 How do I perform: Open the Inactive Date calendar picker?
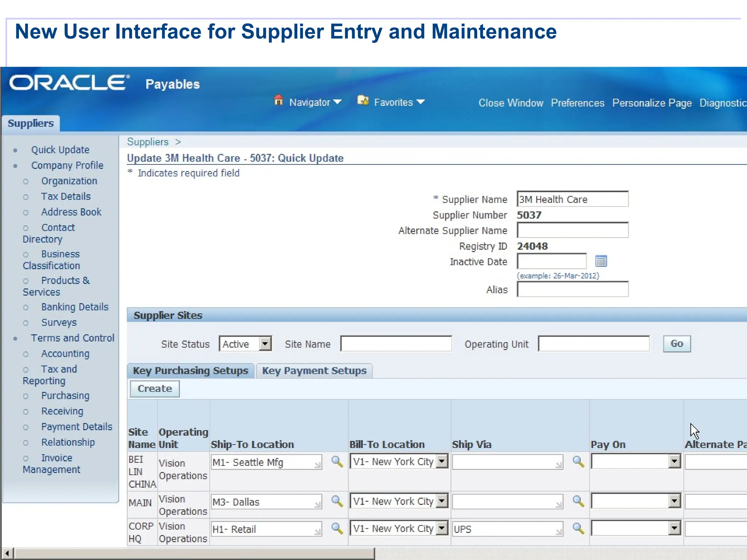tap(601, 261)
